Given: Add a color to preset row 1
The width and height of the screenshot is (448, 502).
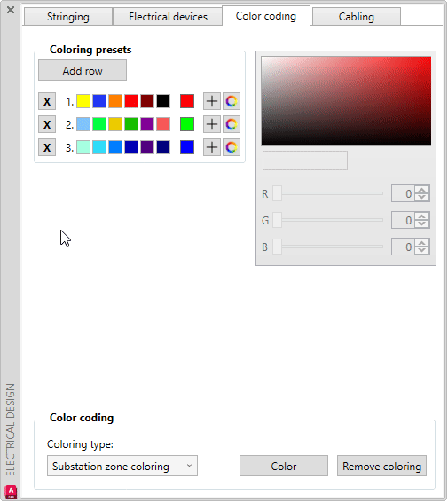Looking at the screenshot, I should [x=212, y=101].
